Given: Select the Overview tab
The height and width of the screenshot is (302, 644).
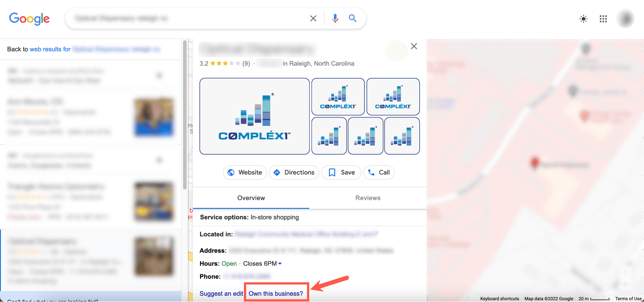Looking at the screenshot, I should (x=251, y=198).
